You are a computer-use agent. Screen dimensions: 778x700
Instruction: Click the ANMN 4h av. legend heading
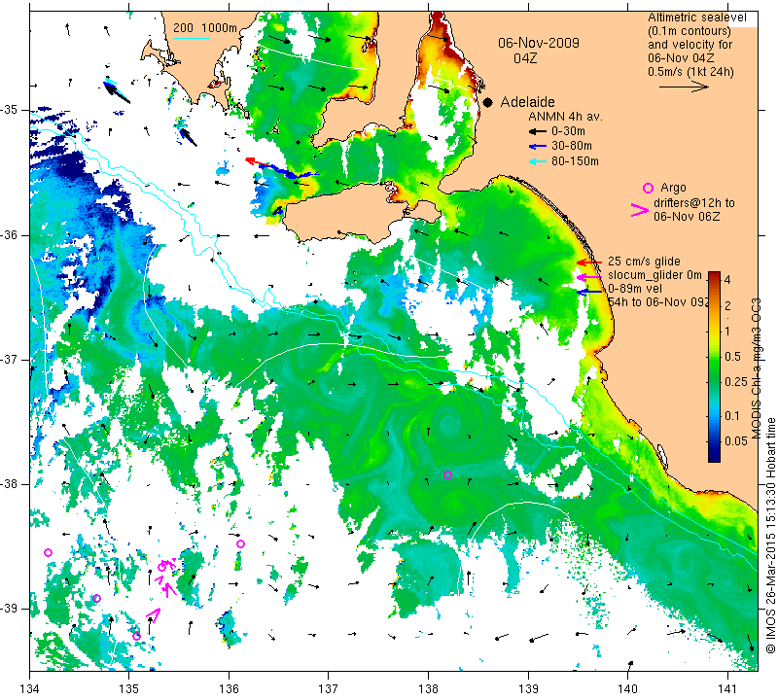click(565, 117)
